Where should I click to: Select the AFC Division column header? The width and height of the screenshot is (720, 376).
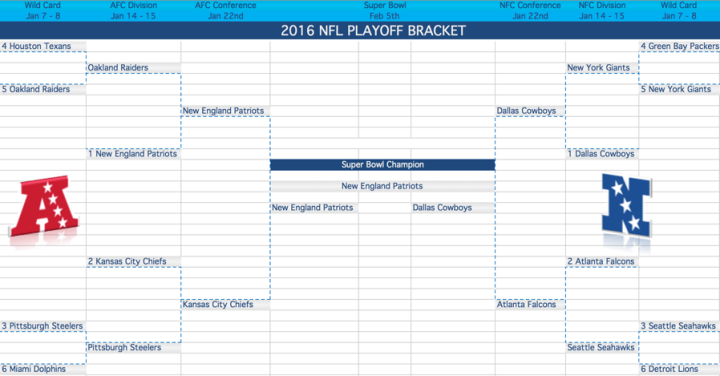click(x=134, y=11)
